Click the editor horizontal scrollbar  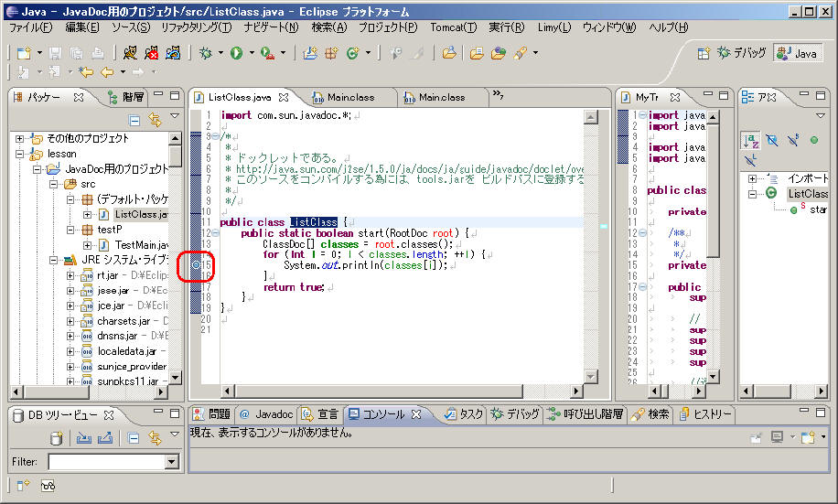point(393,391)
